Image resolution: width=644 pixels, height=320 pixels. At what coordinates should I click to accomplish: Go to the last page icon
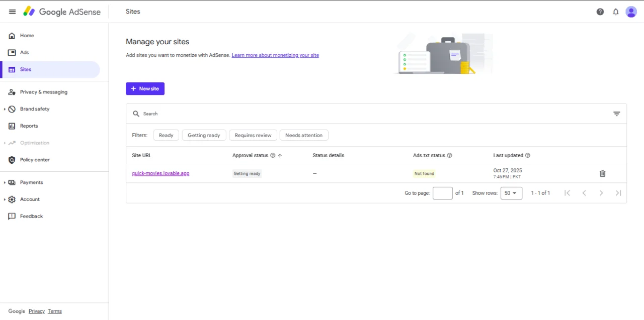pos(618,193)
